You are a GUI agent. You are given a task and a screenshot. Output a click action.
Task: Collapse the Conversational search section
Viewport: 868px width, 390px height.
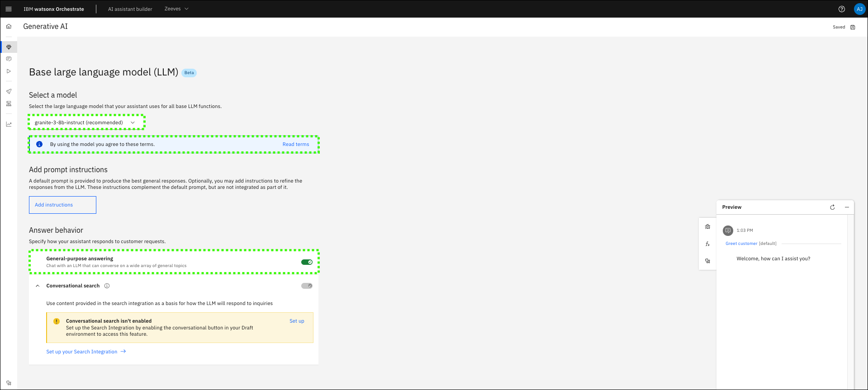click(x=38, y=286)
